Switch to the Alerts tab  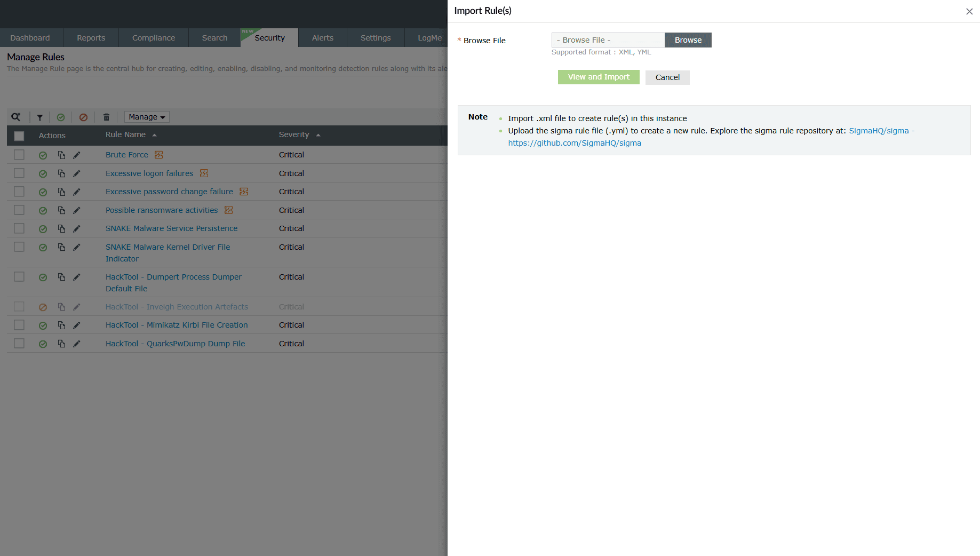(322, 37)
